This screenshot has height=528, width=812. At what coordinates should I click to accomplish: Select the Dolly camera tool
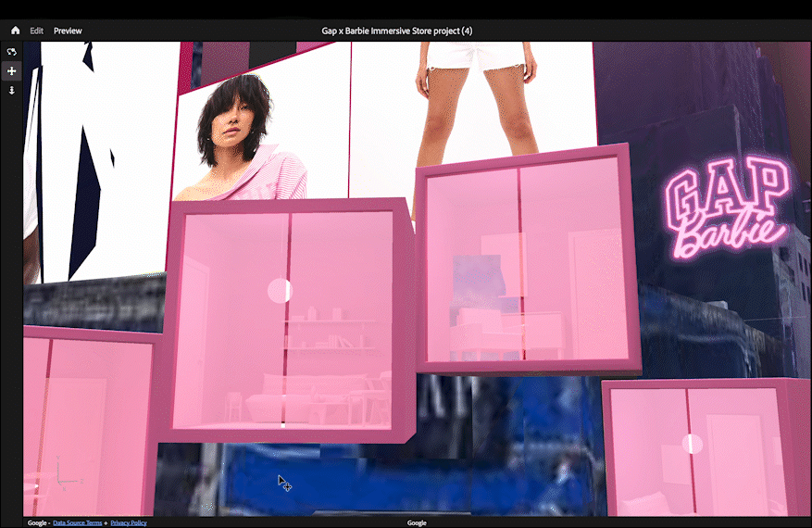pyautogui.click(x=11, y=91)
